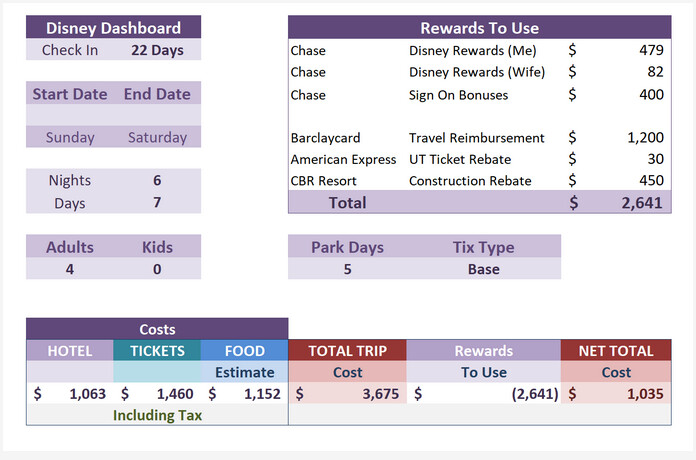696x460 pixels.
Task: Select the Days value 7 cell
Action: (x=157, y=202)
